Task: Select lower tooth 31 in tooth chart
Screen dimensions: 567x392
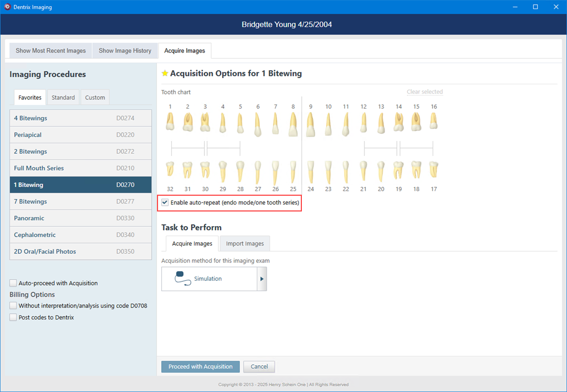Action: 187,170
